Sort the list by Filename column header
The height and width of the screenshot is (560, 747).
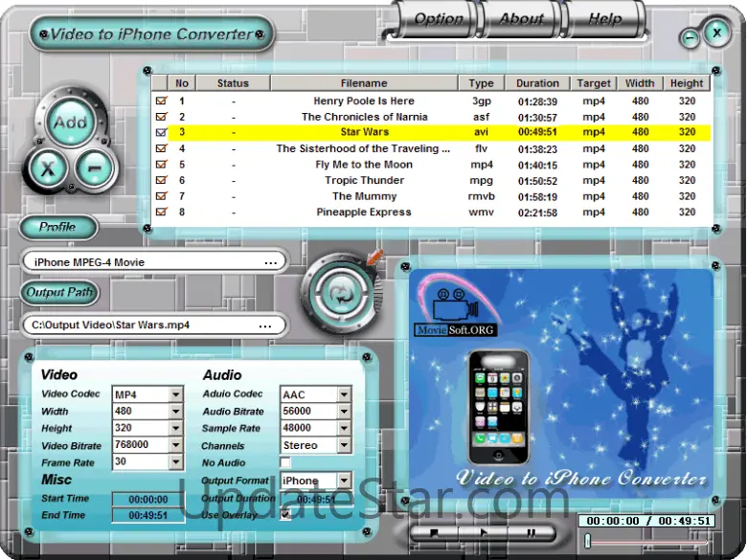click(x=364, y=83)
